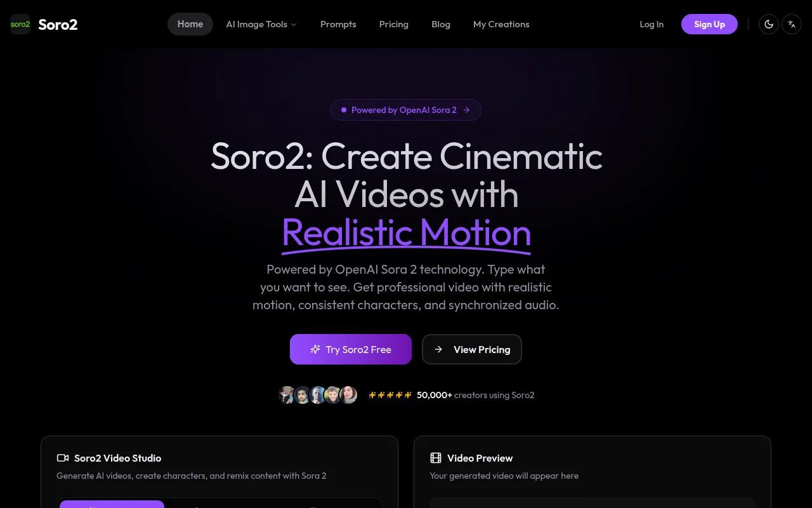This screenshot has height=508, width=812.
Task: Click the arrow icon on View Pricing
Action: tap(438, 349)
